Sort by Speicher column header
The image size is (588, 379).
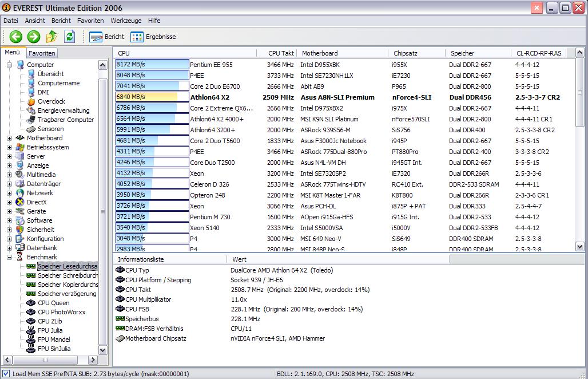478,53
